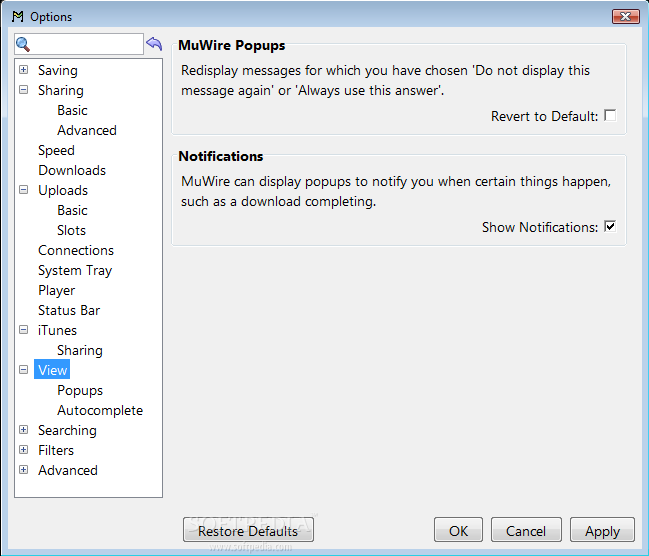Open Basic under Uploads
The height and width of the screenshot is (556, 649).
pyautogui.click(x=72, y=210)
